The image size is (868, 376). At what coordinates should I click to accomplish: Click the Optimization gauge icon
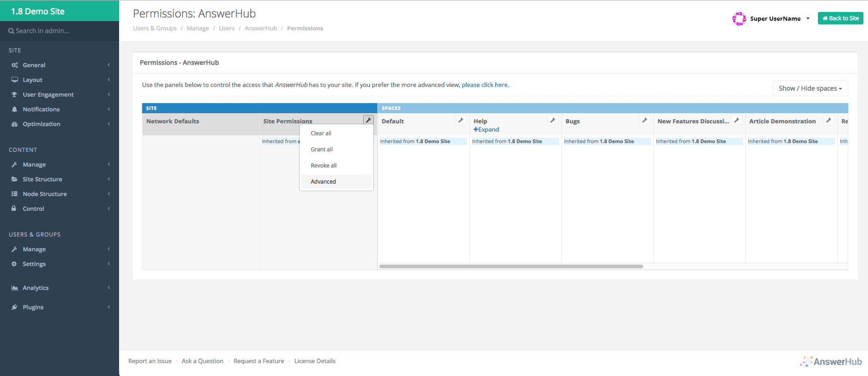click(x=15, y=124)
